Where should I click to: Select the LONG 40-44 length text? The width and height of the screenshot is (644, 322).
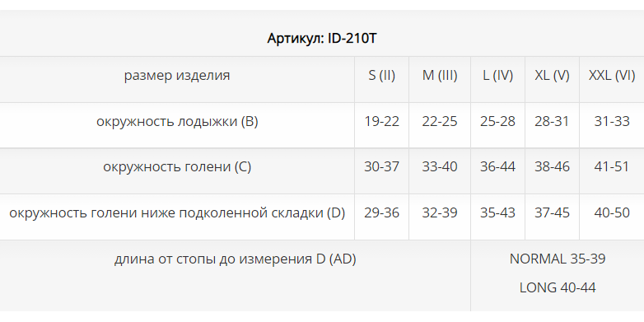pyautogui.click(x=558, y=287)
